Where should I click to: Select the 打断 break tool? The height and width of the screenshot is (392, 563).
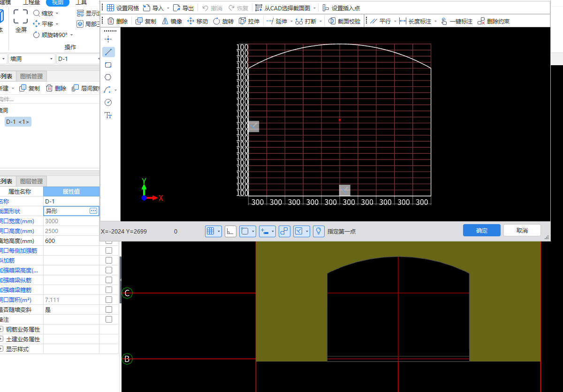pos(306,21)
